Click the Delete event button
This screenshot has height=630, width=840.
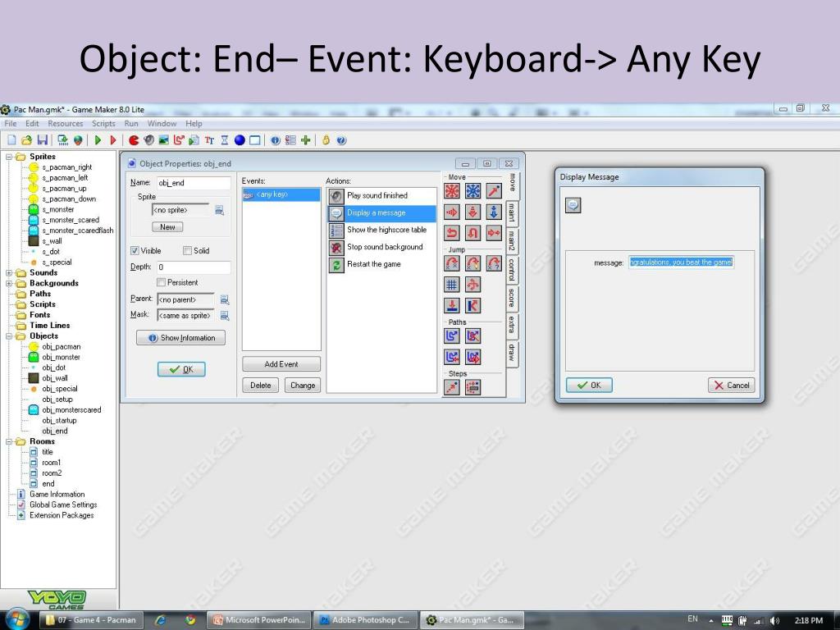pos(260,386)
